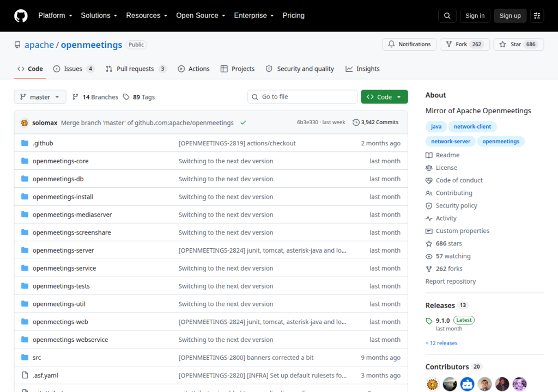Open the src folder
The width and height of the screenshot is (558, 392).
click(x=37, y=358)
